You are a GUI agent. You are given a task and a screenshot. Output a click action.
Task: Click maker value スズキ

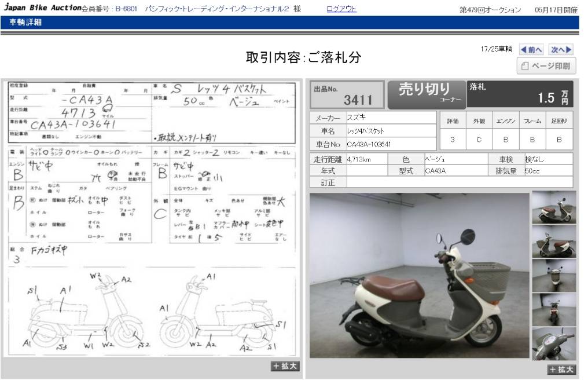357,118
